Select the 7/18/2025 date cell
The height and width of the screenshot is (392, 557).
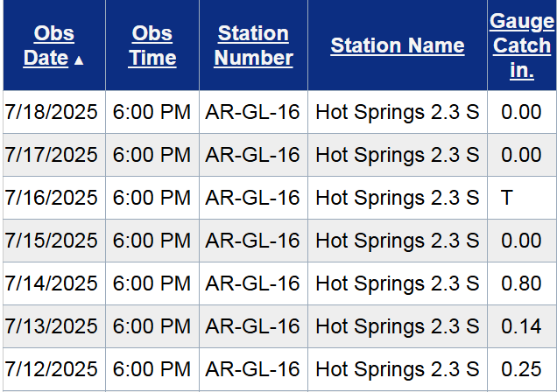pyautogui.click(x=52, y=112)
